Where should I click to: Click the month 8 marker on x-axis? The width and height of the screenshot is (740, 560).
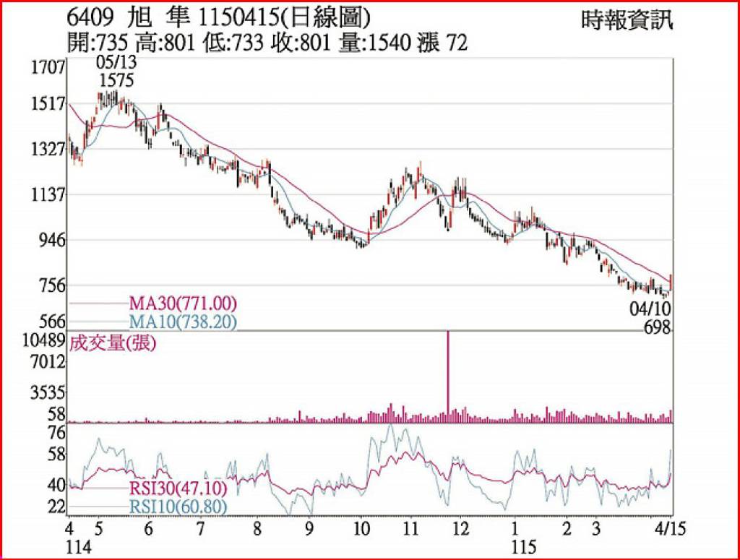(x=257, y=527)
